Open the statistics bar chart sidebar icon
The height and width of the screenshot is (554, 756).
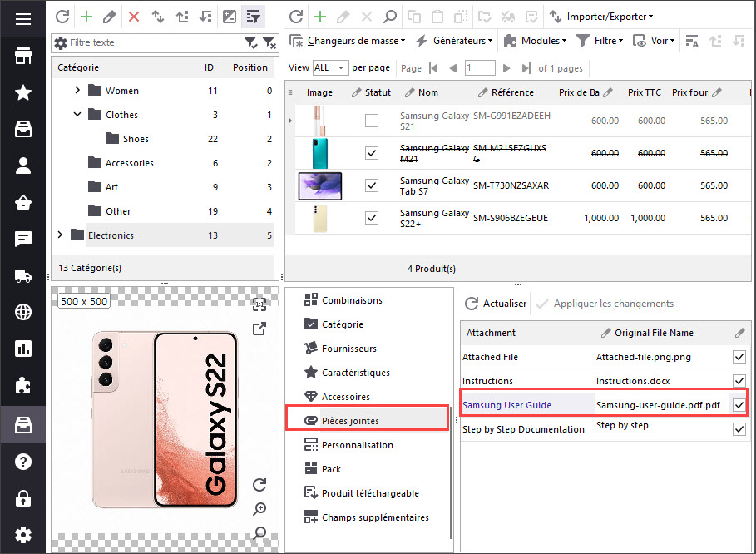point(22,348)
